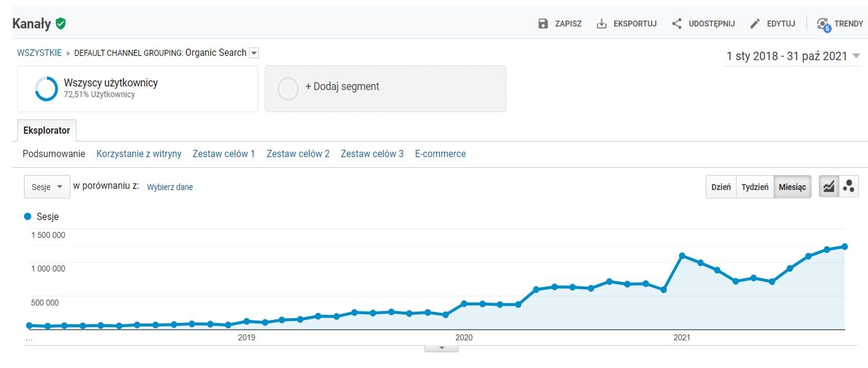The height and width of the screenshot is (368, 868).
Task: Click Wybierz dane comparison link
Action: tap(169, 187)
